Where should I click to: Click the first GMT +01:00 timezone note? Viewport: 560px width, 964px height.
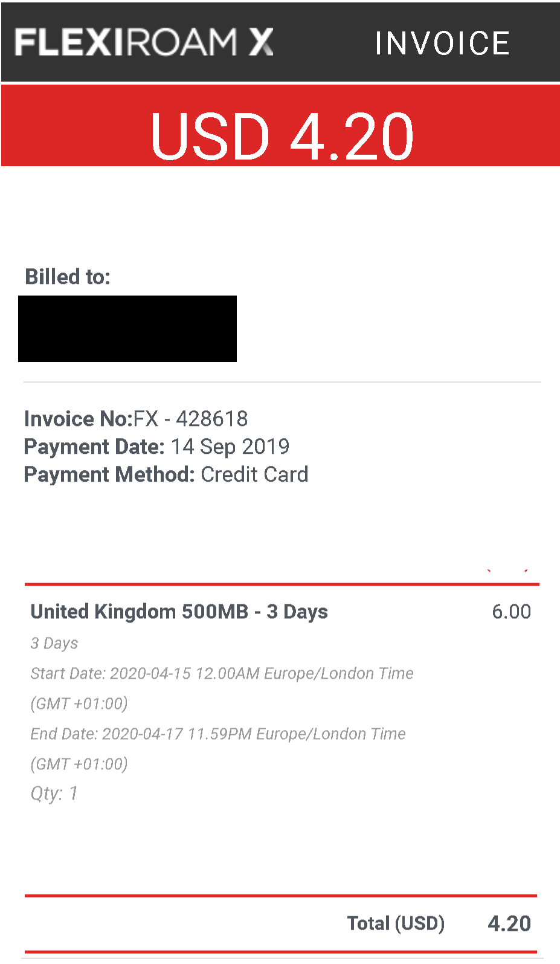point(79,704)
